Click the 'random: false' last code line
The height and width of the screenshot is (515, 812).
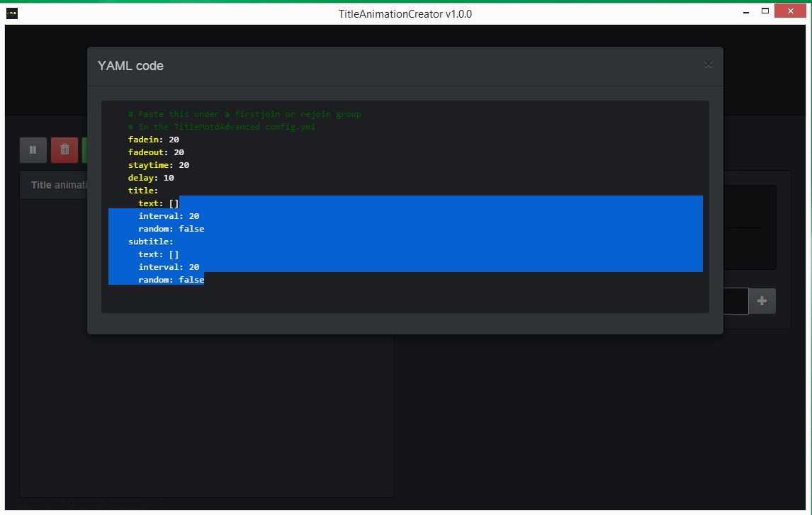171,280
